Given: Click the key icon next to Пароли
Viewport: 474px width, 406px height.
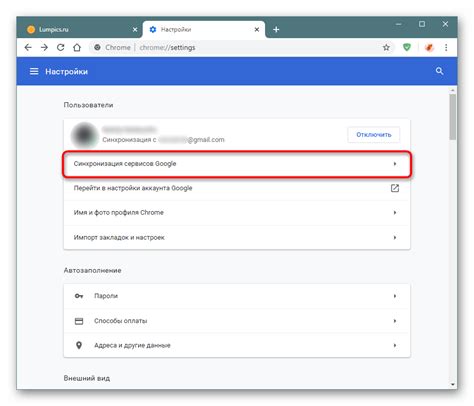Looking at the screenshot, I should 79,296.
